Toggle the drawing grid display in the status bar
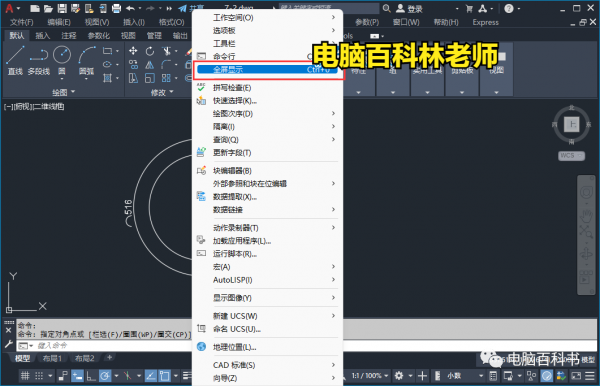This screenshot has width=600, height=386. tap(25, 376)
